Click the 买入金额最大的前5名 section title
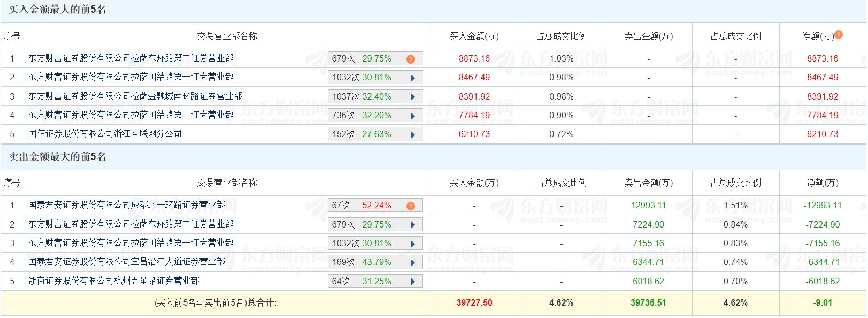 coord(57,10)
